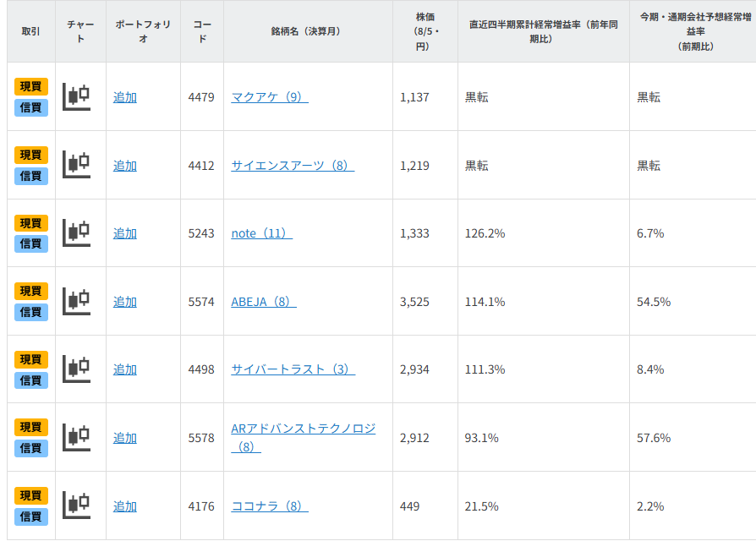Open ABEJA (8) stock link
The height and width of the screenshot is (552, 756).
pos(264,302)
